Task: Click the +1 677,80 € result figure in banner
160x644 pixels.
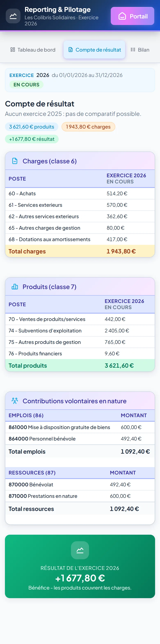Action: pos(80,578)
